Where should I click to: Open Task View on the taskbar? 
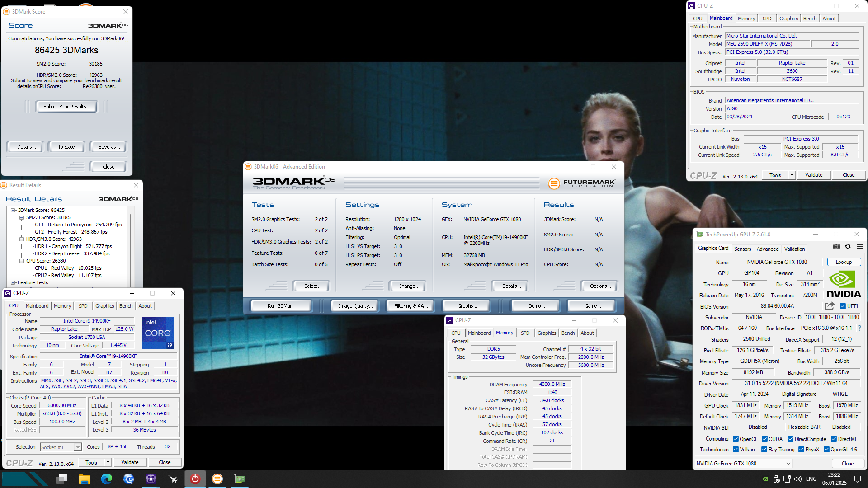click(x=62, y=479)
